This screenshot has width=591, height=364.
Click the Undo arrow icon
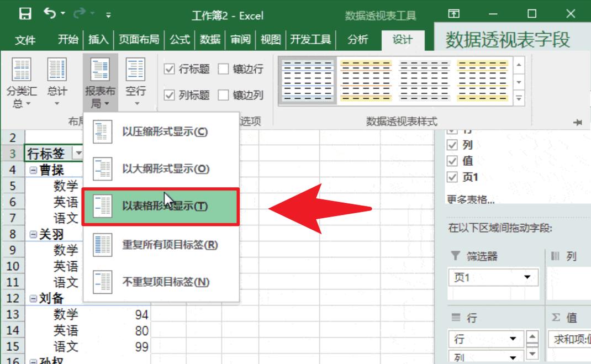point(50,14)
